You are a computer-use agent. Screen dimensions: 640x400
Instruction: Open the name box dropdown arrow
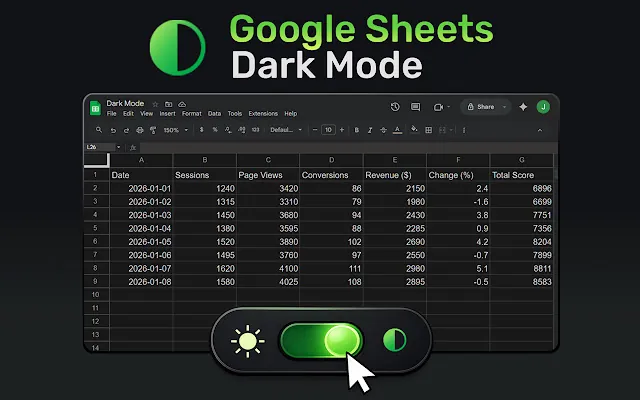(118, 147)
